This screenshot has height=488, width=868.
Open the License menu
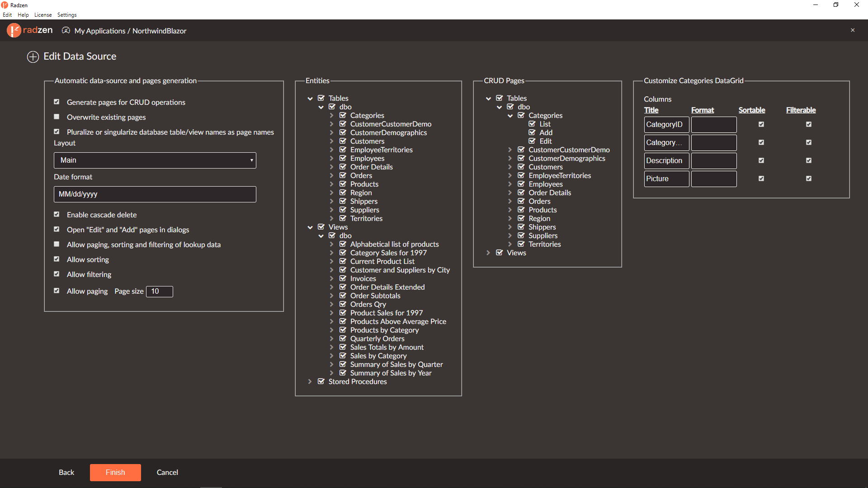(43, 15)
